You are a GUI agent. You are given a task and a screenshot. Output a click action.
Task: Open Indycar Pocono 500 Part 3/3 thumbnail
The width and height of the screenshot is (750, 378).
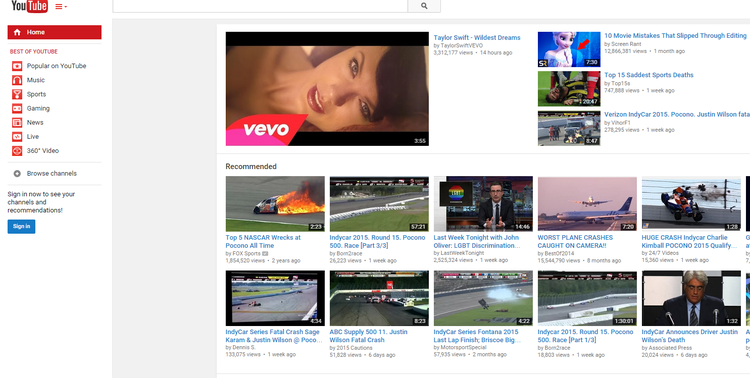pos(379,204)
